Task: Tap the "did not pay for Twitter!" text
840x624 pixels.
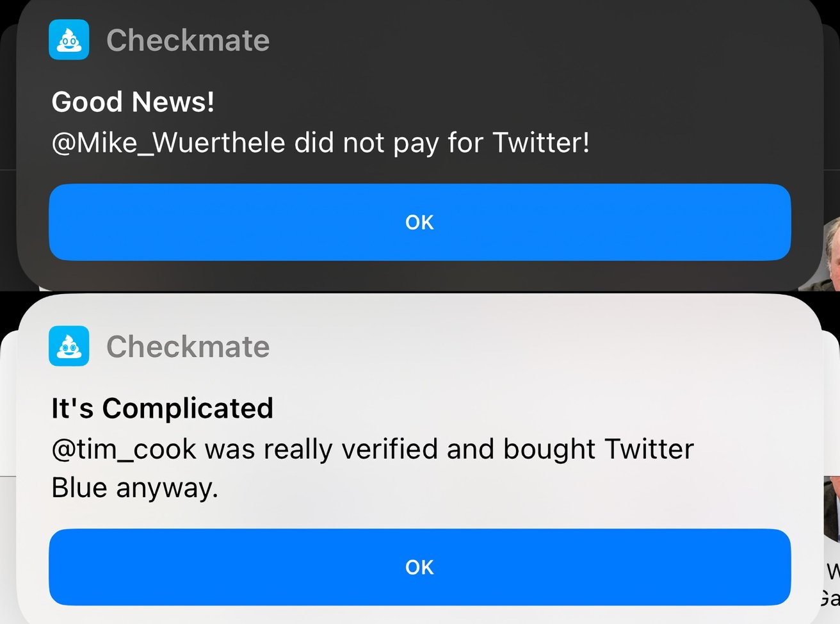Action: pos(442,142)
